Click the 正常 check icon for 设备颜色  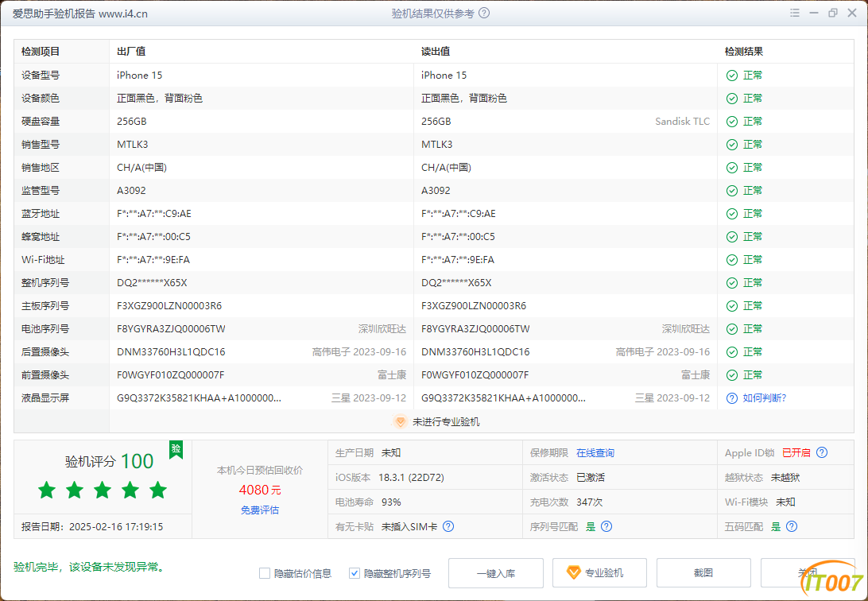(732, 99)
